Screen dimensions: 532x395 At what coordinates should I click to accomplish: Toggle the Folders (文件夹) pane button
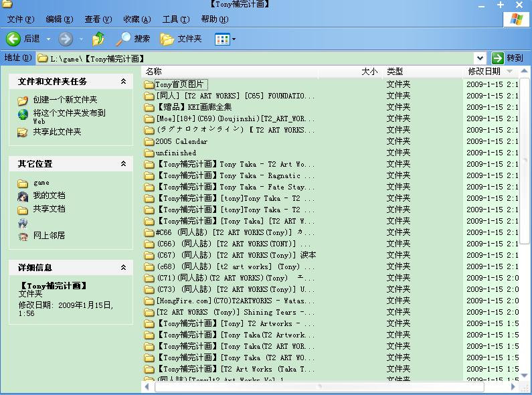181,39
